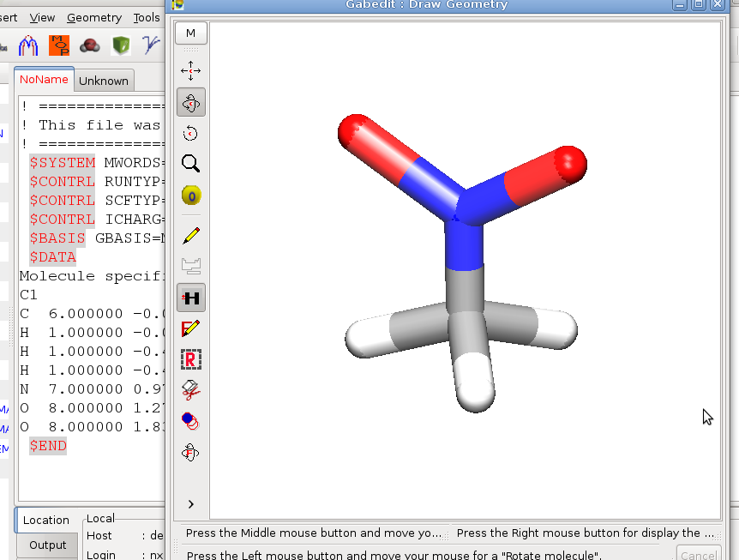
Task: Click the red-and-blue arches toolbar icon
Action: 28,45
